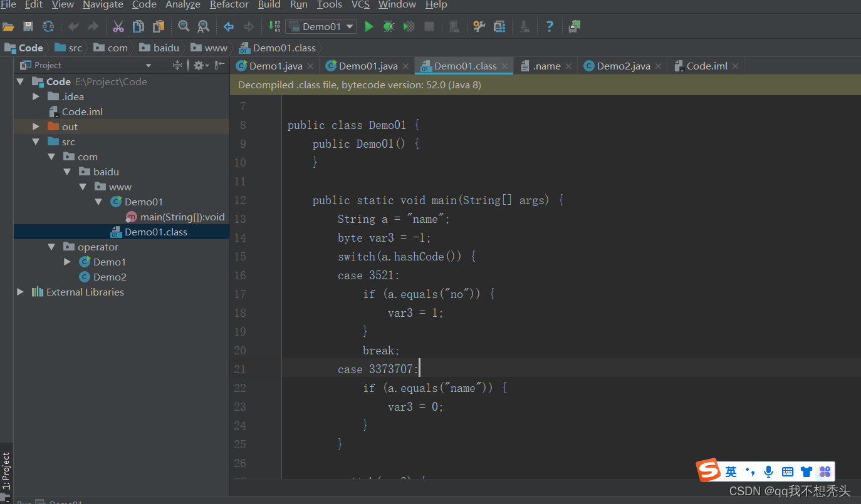This screenshot has height=504, width=861.
Task: Open the VCS menu
Action: (x=360, y=5)
